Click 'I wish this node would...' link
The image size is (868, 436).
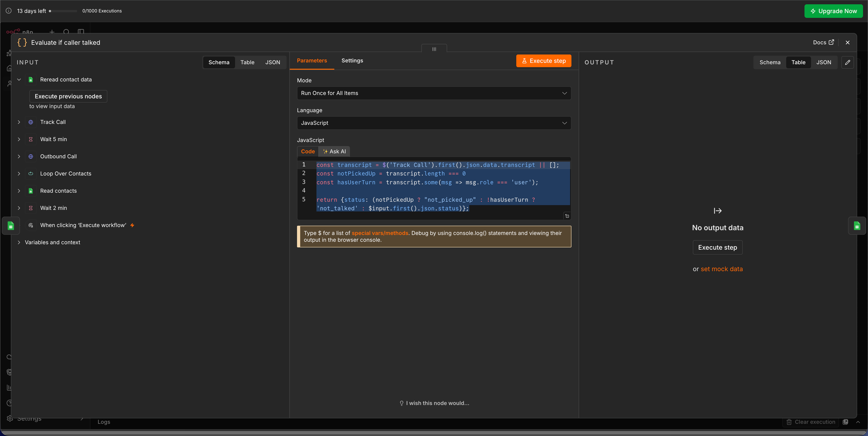pos(434,403)
